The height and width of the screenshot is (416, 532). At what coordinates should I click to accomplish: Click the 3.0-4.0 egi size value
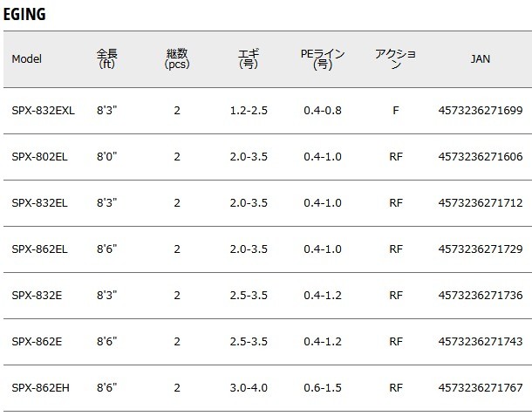coord(249,387)
